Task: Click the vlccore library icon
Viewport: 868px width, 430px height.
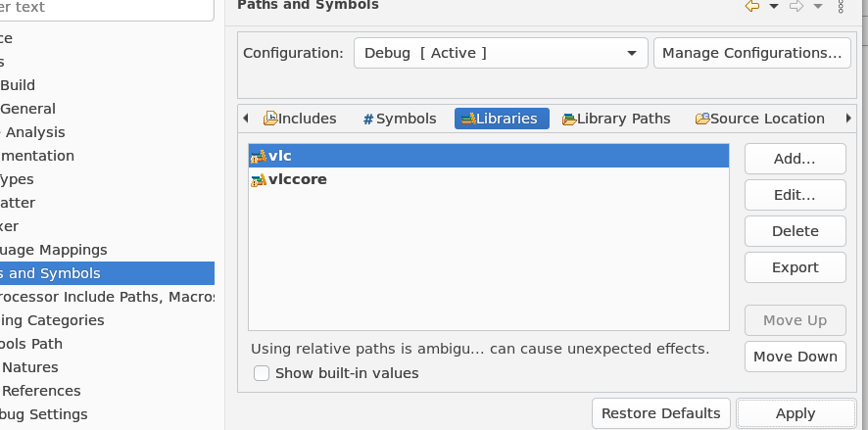Action: tap(259, 180)
